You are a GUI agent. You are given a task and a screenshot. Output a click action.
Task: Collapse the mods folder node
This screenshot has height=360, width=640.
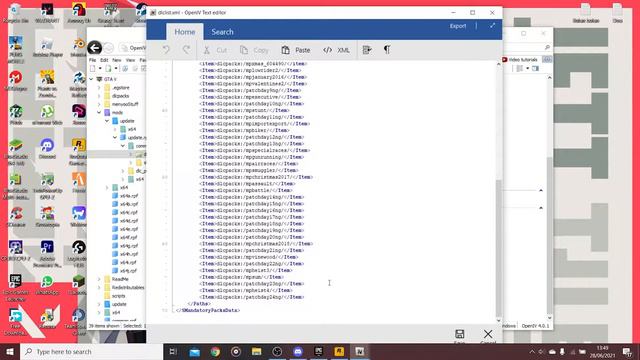tap(99, 112)
